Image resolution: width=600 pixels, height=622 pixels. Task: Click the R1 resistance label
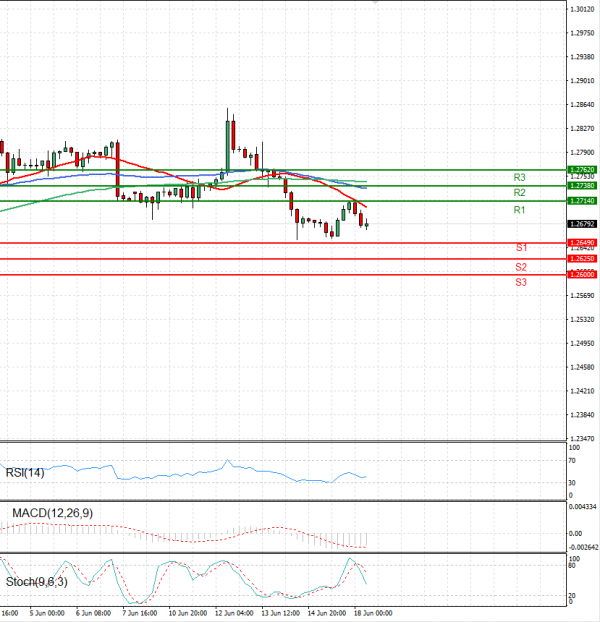coord(519,210)
